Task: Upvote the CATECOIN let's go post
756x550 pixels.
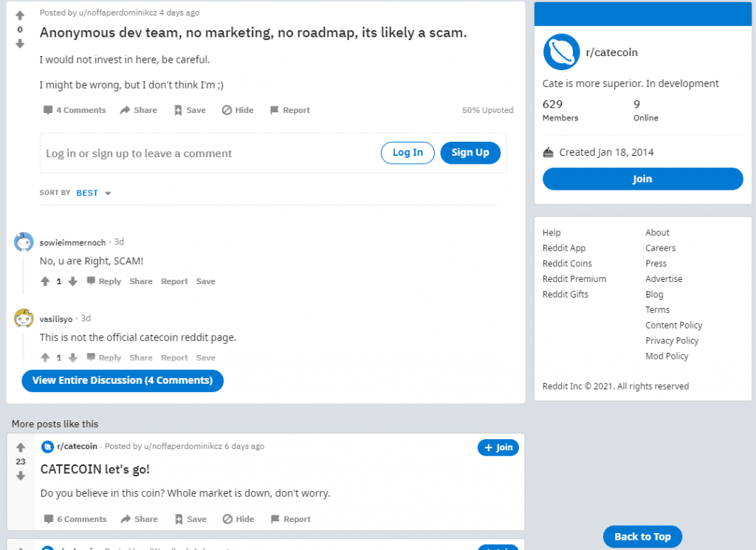Action: click(21, 447)
